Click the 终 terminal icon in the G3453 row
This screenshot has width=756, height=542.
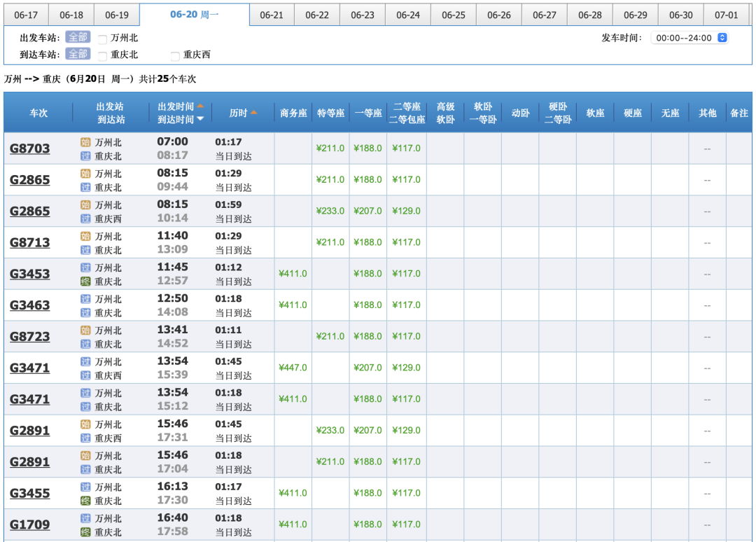tap(85, 282)
